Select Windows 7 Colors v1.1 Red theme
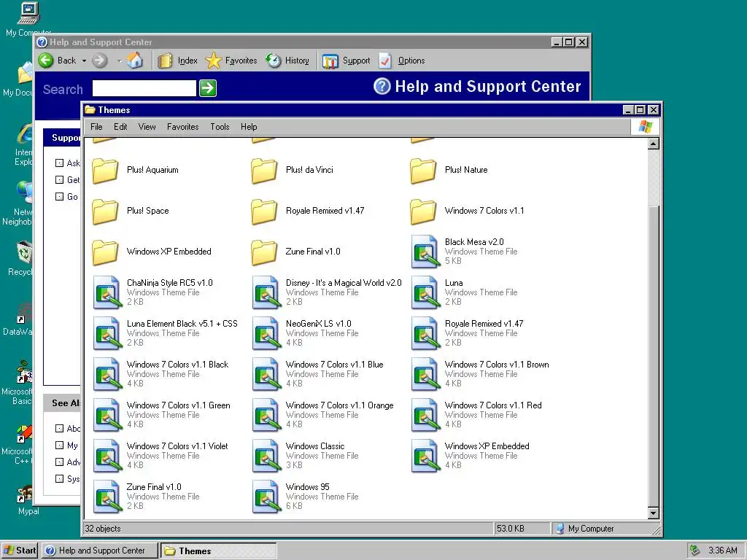Screen dimensions: 747x560 click(x=477, y=415)
